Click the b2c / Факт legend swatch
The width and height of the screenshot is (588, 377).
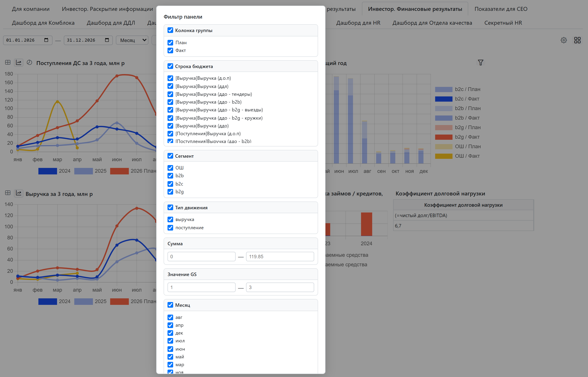pos(444,99)
